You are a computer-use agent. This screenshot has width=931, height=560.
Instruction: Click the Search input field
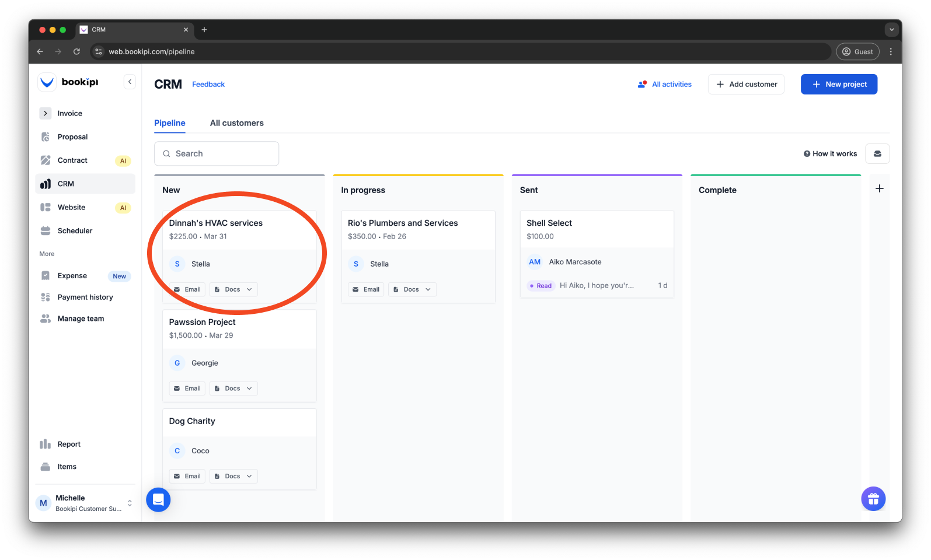(x=217, y=153)
